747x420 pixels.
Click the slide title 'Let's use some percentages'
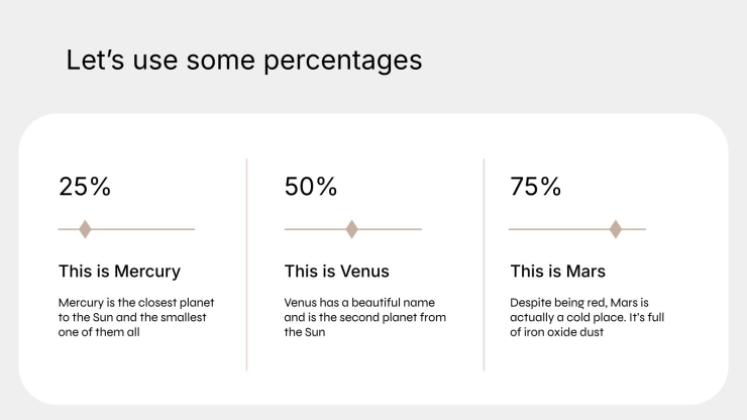[244, 60]
